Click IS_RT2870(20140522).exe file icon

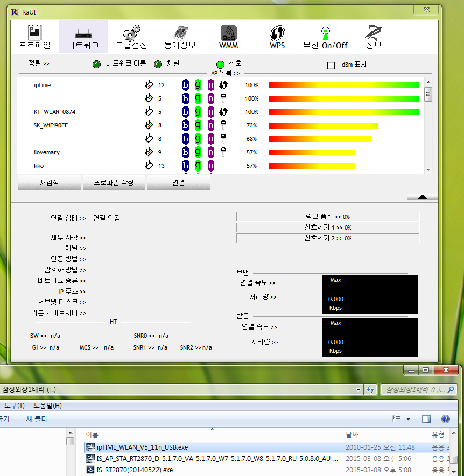[x=90, y=470]
